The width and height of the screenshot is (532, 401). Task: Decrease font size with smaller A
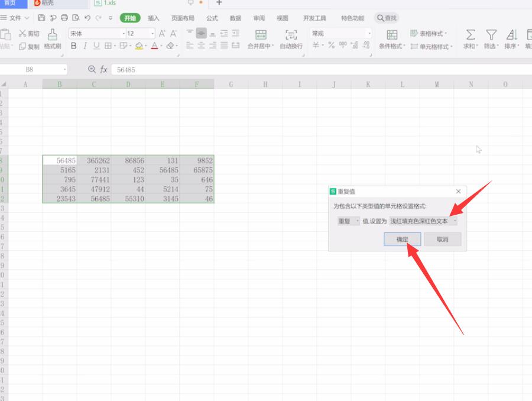coord(173,33)
